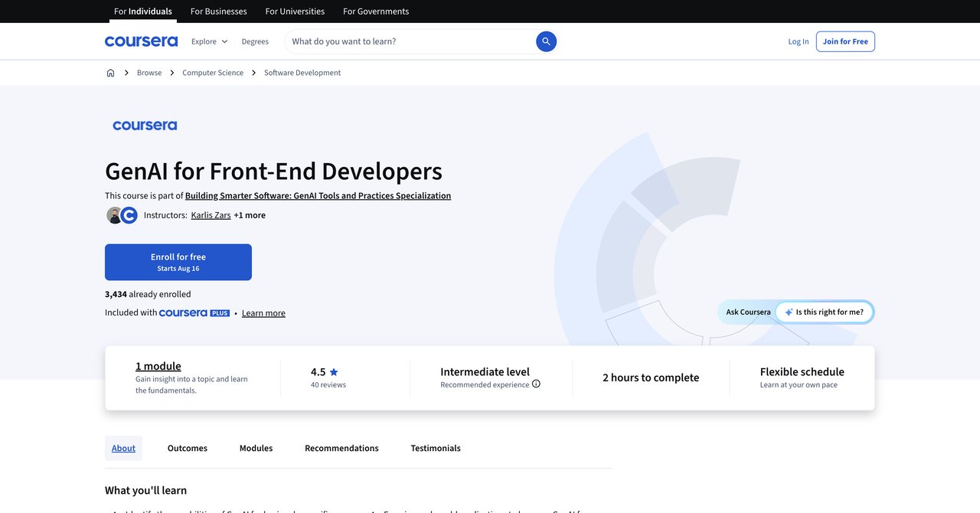The height and width of the screenshot is (513, 980).
Task: Click the Coursera partner logo above title
Action: tap(145, 126)
